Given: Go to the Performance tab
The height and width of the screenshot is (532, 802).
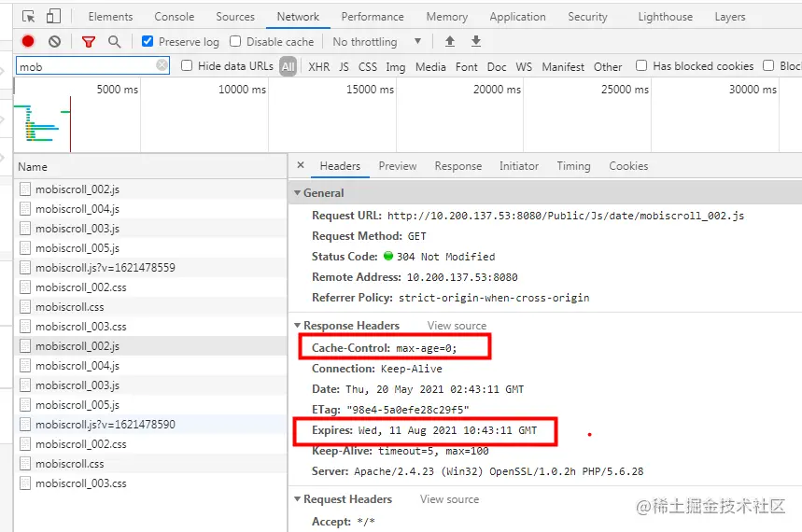Looking at the screenshot, I should [x=373, y=17].
